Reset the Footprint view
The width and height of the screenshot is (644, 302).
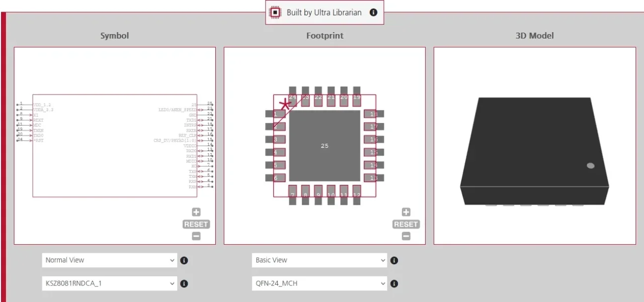coord(406,224)
